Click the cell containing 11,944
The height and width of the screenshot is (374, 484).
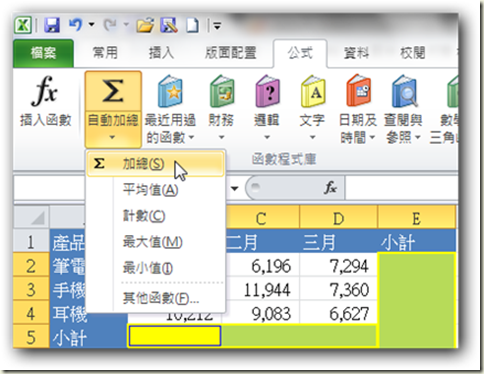pyautogui.click(x=262, y=289)
